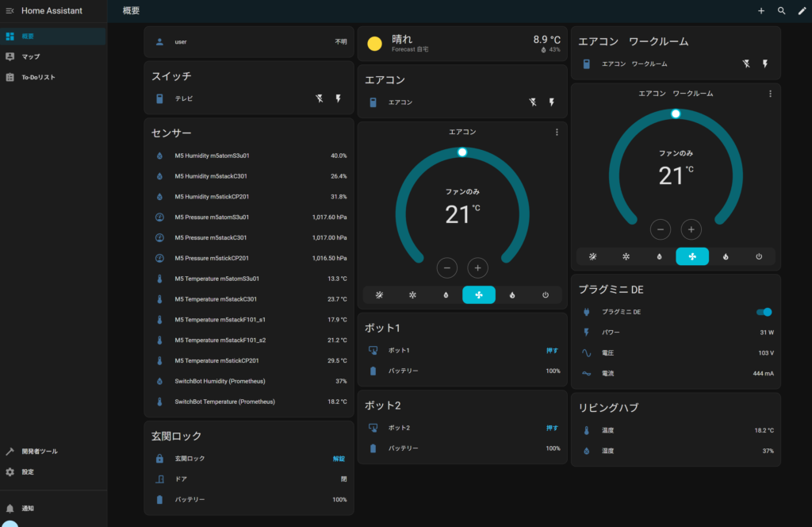Open マップ in the sidebar
The height and width of the screenshot is (527, 812).
[x=30, y=56]
